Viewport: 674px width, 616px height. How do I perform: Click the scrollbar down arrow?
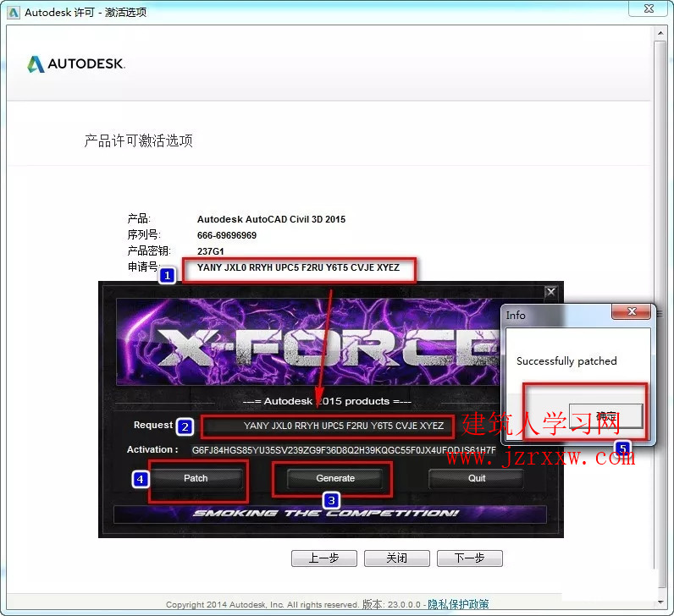(x=660, y=602)
